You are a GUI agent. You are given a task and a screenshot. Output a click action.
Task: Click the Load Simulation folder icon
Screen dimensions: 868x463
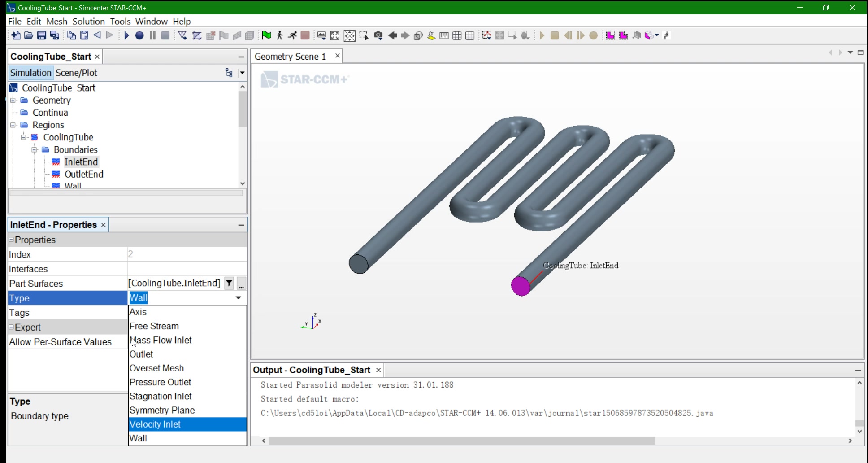pyautogui.click(x=29, y=35)
